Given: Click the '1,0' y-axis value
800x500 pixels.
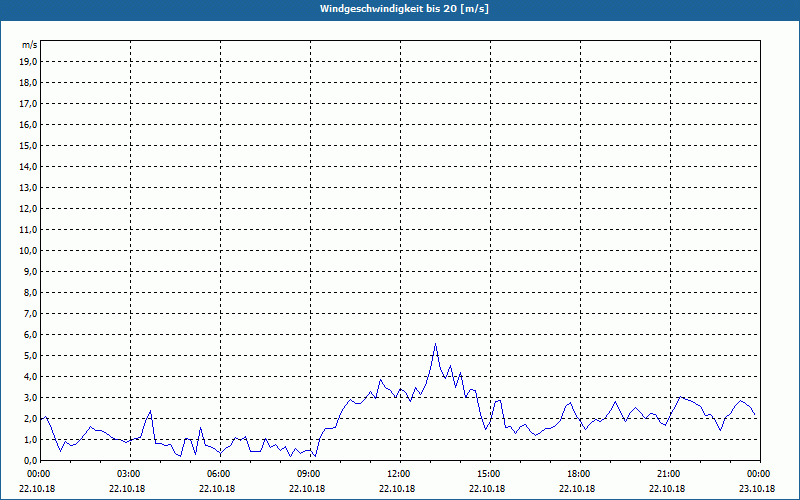Looking at the screenshot, I should pyautogui.click(x=30, y=439).
